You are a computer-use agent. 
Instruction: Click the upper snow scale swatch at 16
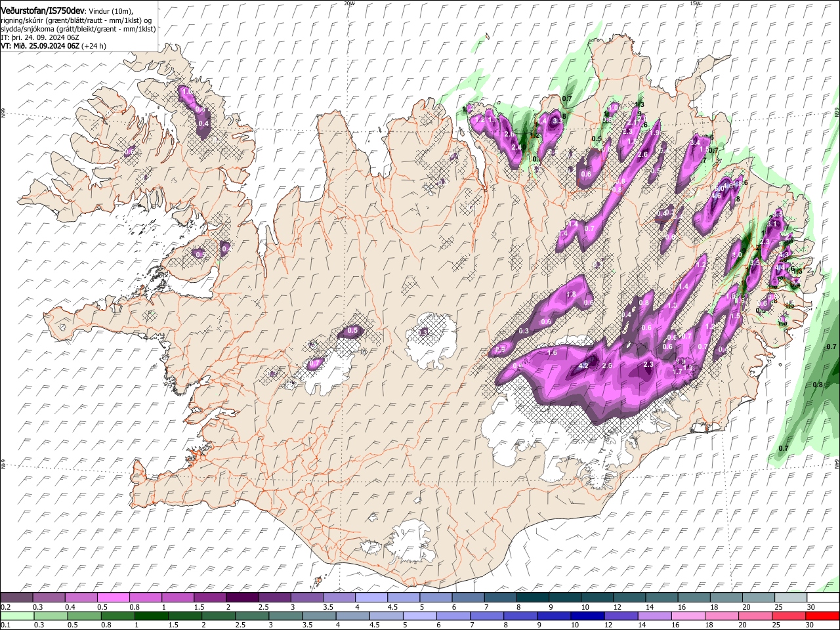coord(694,597)
